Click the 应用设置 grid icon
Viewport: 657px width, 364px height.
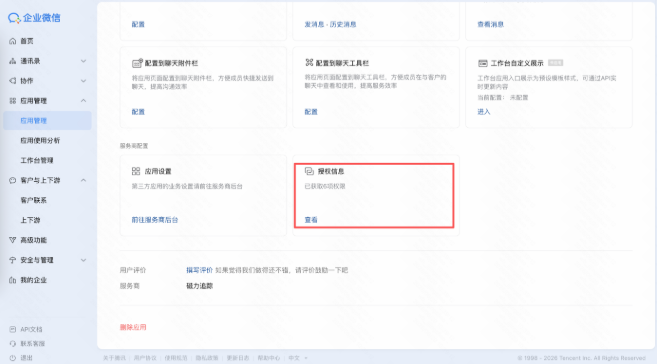coord(136,171)
